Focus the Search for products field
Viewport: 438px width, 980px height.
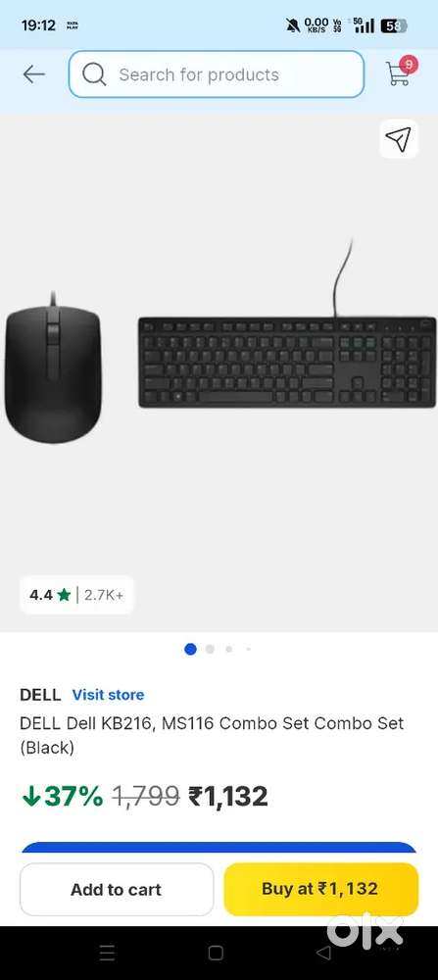pyautogui.click(x=217, y=74)
